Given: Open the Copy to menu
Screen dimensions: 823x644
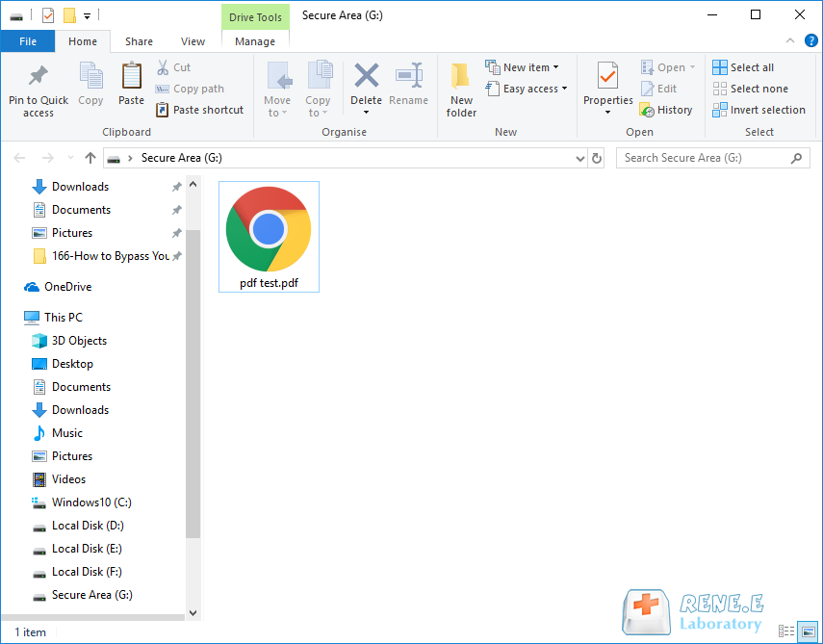Looking at the screenshot, I should pyautogui.click(x=318, y=90).
